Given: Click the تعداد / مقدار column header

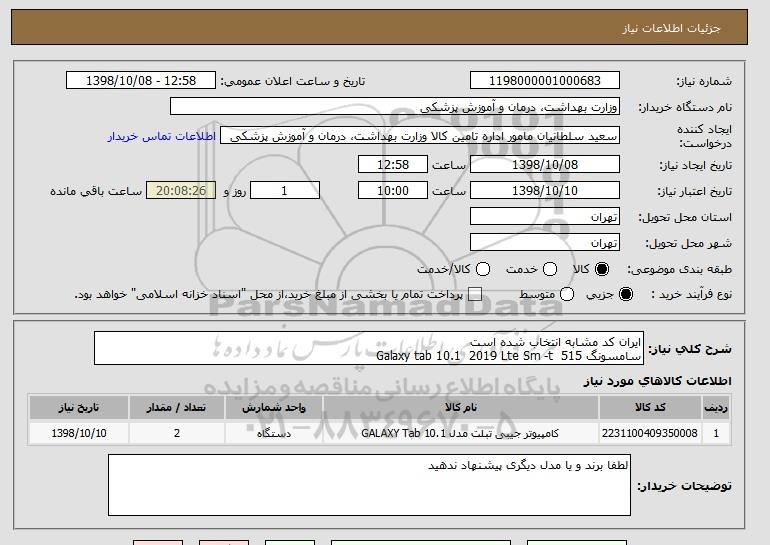Looking at the screenshot, I should (x=177, y=408).
